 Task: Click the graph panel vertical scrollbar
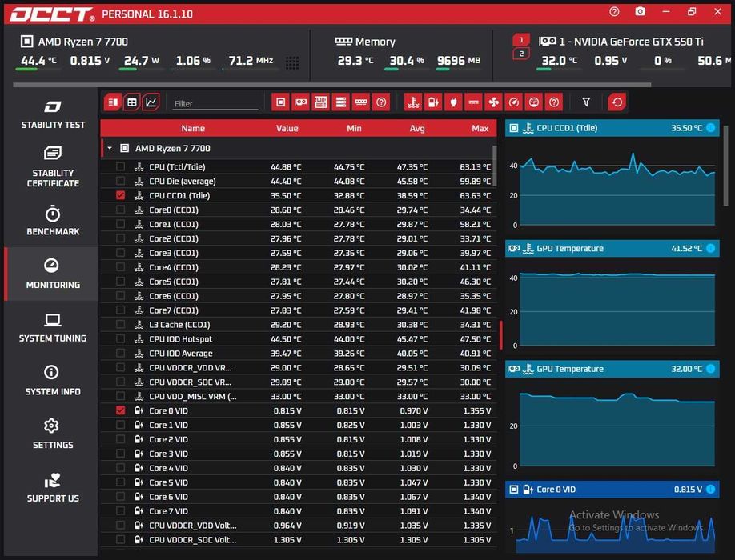tap(725, 164)
